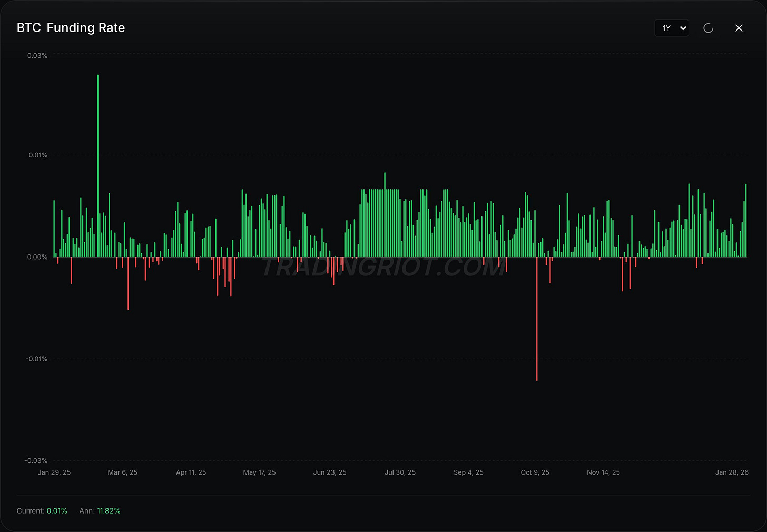The width and height of the screenshot is (767, 532).
Task: Click the Nov 14, 25 date label
Action: (x=603, y=472)
